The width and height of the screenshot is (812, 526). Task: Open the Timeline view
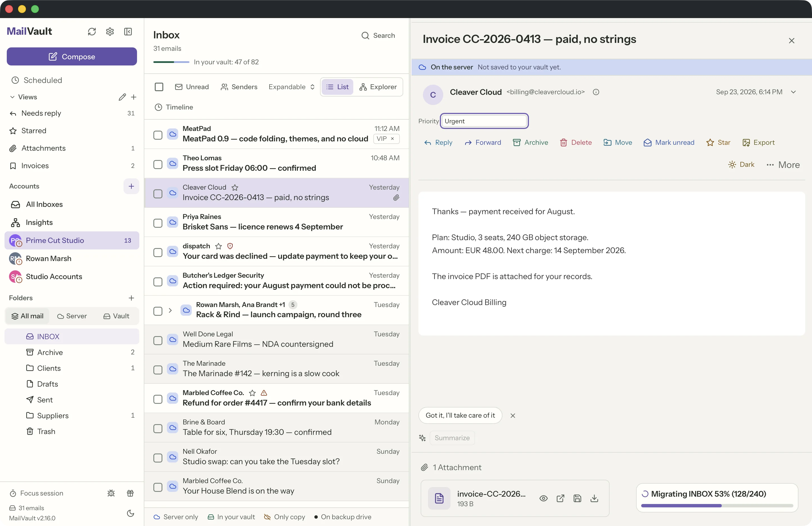click(x=174, y=107)
